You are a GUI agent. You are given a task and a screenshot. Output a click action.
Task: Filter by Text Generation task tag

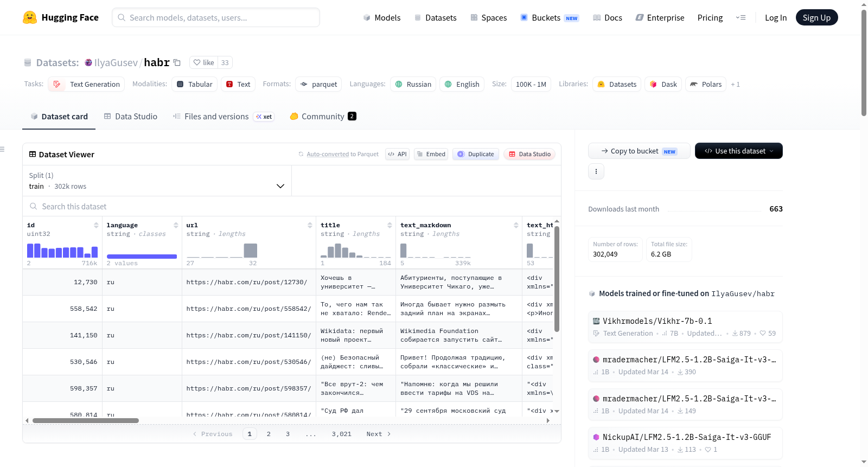pos(87,84)
